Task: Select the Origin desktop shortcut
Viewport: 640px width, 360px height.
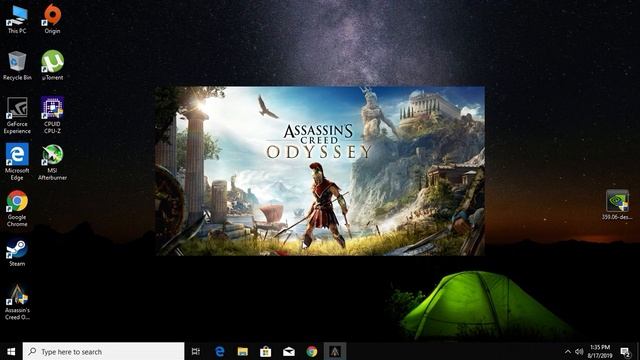Action: [52, 19]
